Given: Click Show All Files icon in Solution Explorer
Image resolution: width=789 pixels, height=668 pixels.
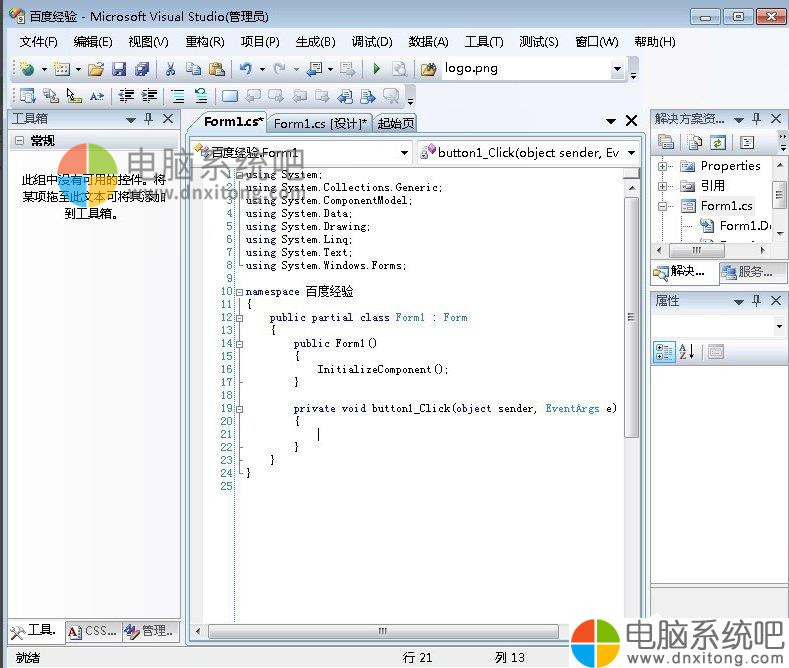Looking at the screenshot, I should coord(695,142).
